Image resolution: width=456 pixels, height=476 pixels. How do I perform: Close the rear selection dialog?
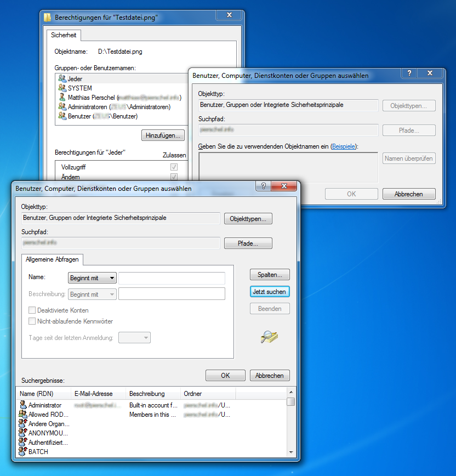(x=430, y=73)
